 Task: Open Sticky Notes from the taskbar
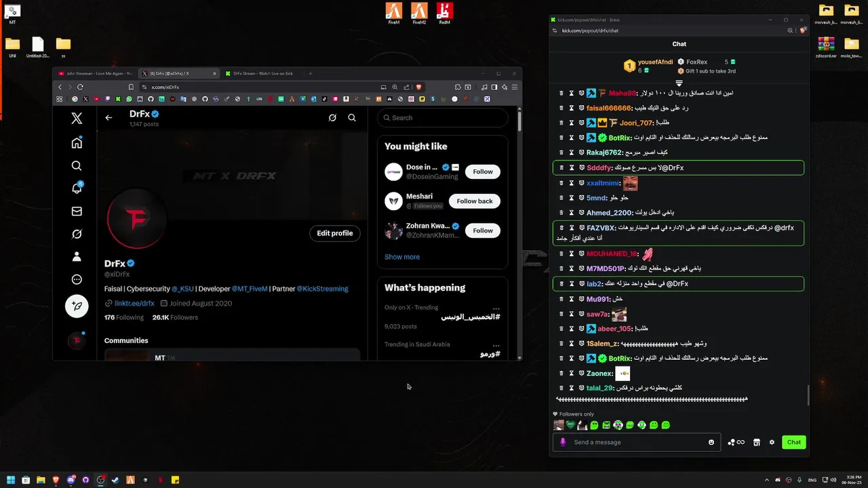click(x=175, y=480)
